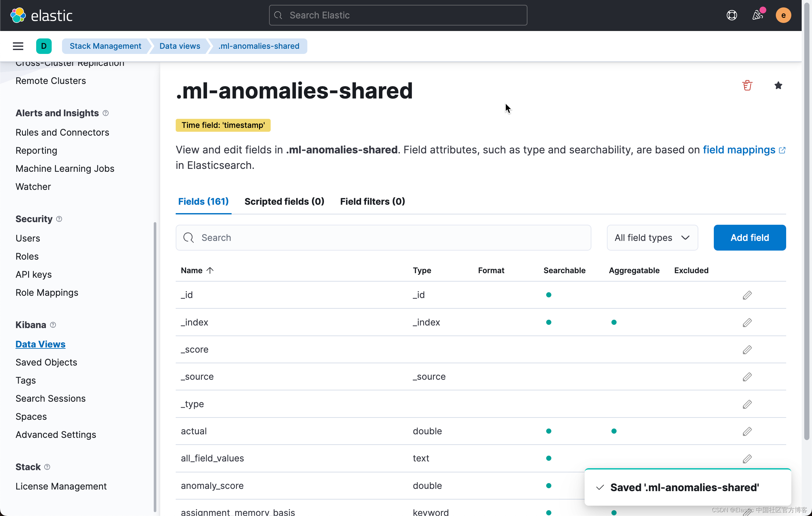Edit the actual field pencil icon

click(747, 431)
